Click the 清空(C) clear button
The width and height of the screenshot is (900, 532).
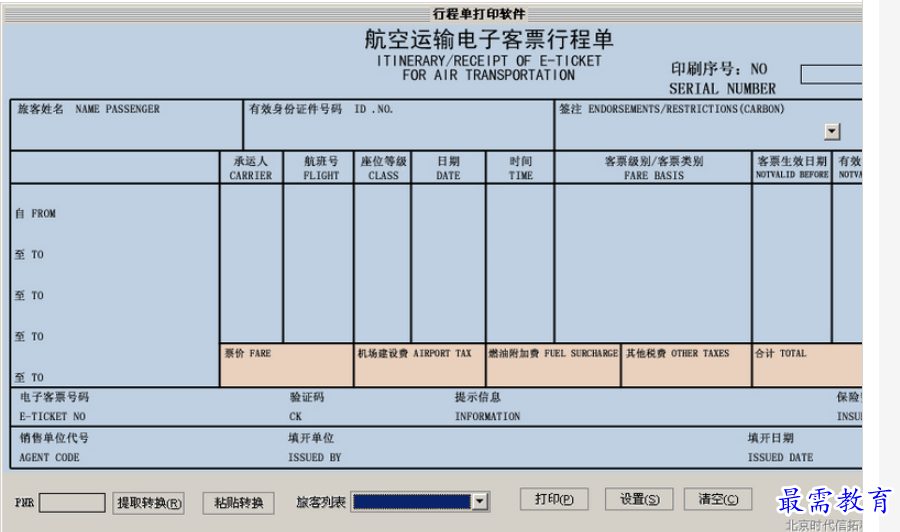tap(718, 499)
